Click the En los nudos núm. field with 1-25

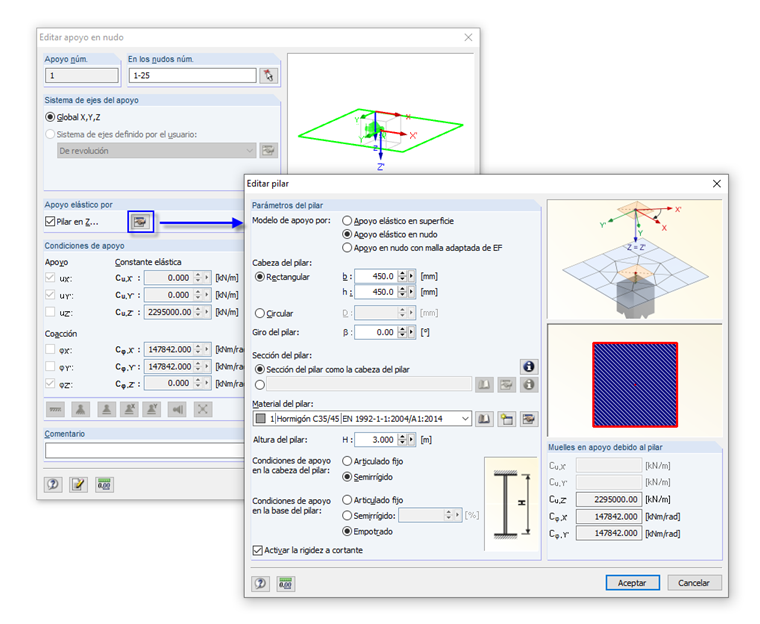(192, 76)
